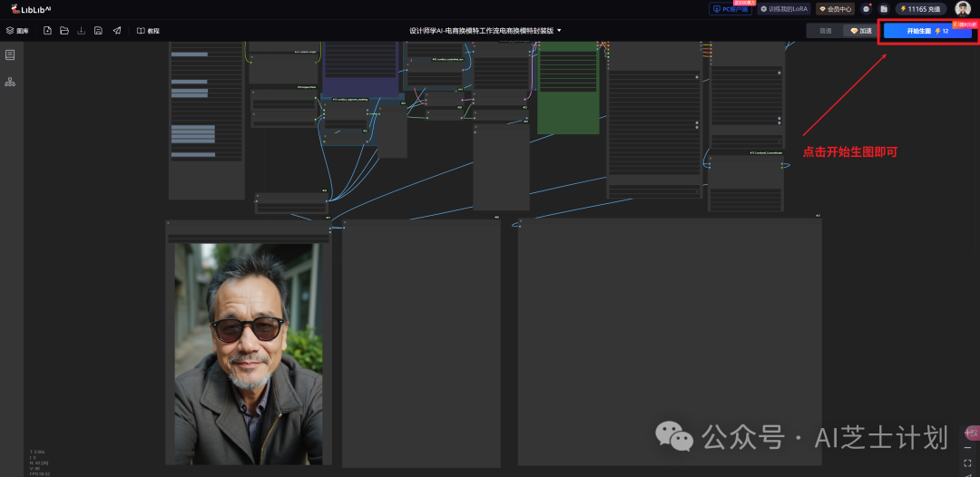Open 训练我的LoRA page

(x=784, y=9)
